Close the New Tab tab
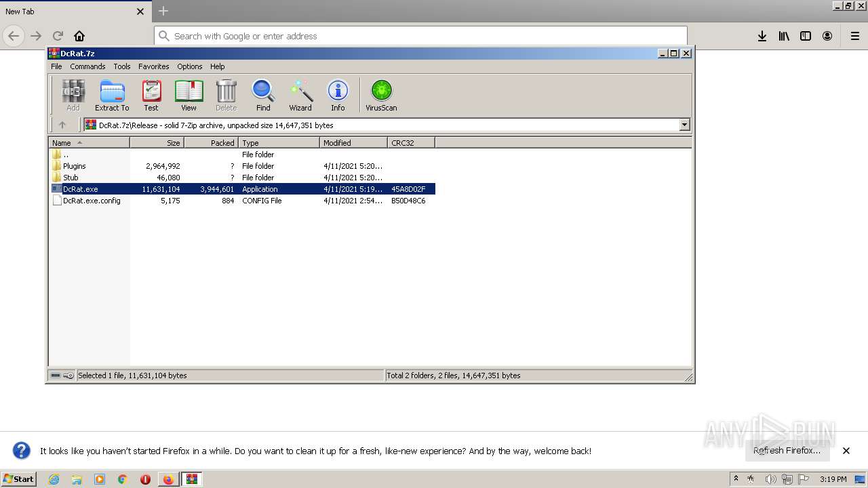 pos(140,12)
